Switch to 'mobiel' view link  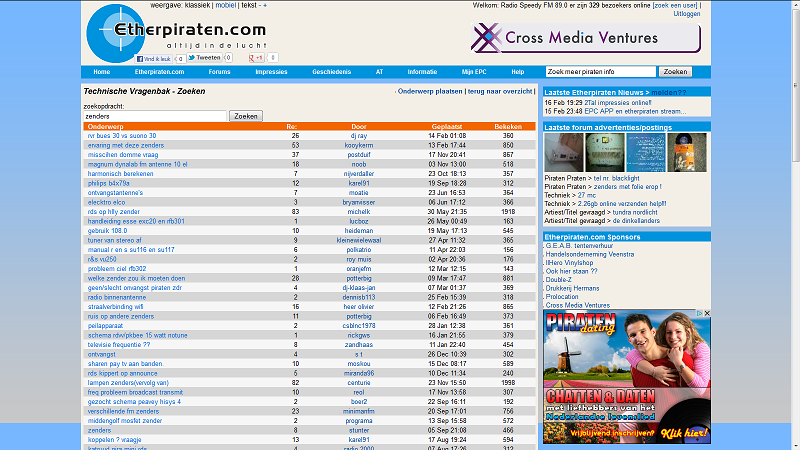pos(226,5)
